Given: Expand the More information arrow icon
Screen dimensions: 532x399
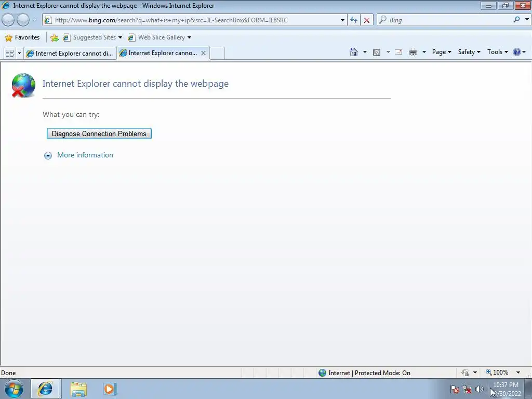Looking at the screenshot, I should pyautogui.click(x=48, y=155).
